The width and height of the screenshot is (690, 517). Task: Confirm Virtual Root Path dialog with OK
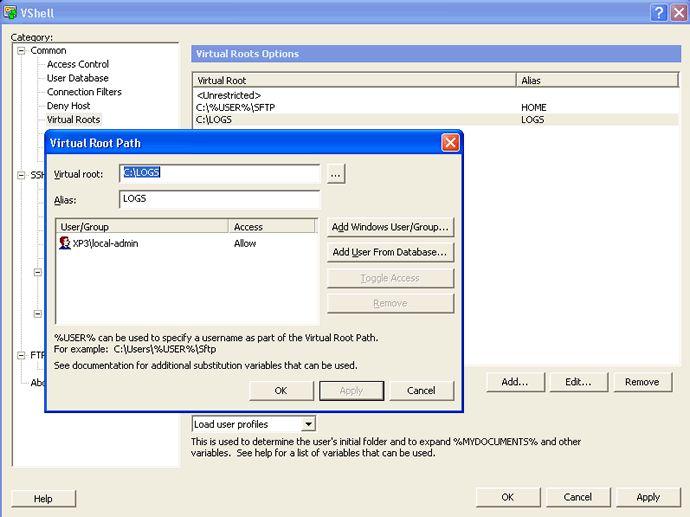[x=281, y=391]
